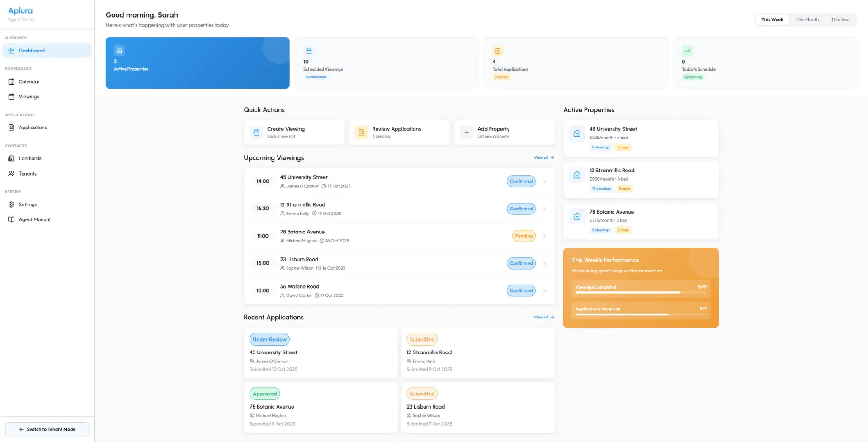Image resolution: width=868 pixels, height=442 pixels.
Task: Expand the 45 University Street viewing chevron
Action: click(x=544, y=181)
